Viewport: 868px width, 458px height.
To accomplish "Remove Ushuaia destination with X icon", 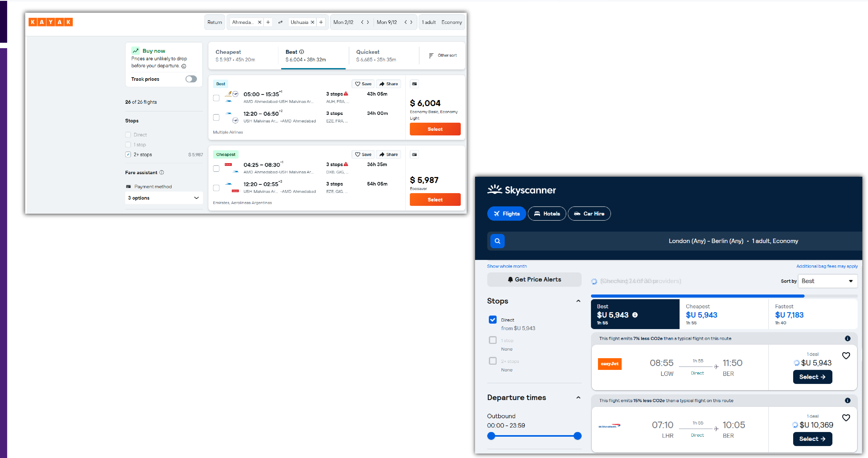I will coord(312,22).
